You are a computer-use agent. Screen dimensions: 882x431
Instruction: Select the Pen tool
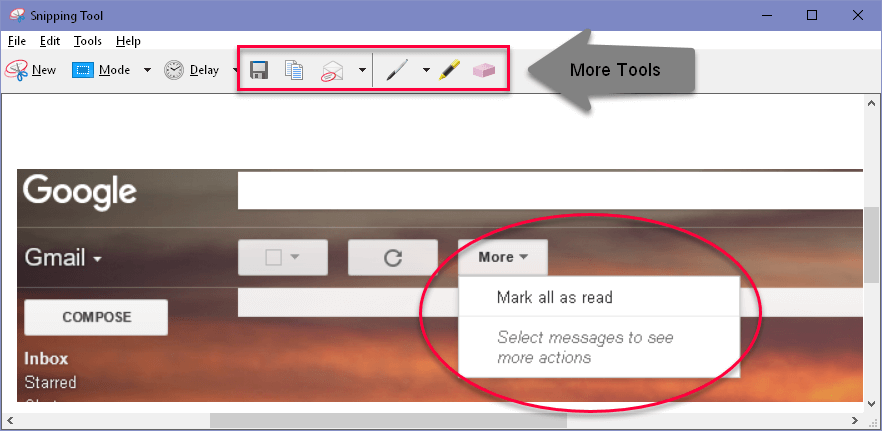(x=397, y=70)
